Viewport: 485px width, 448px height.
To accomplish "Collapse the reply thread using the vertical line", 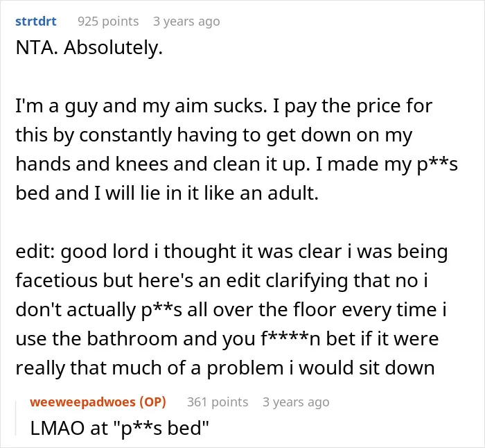I will point(16,418).
